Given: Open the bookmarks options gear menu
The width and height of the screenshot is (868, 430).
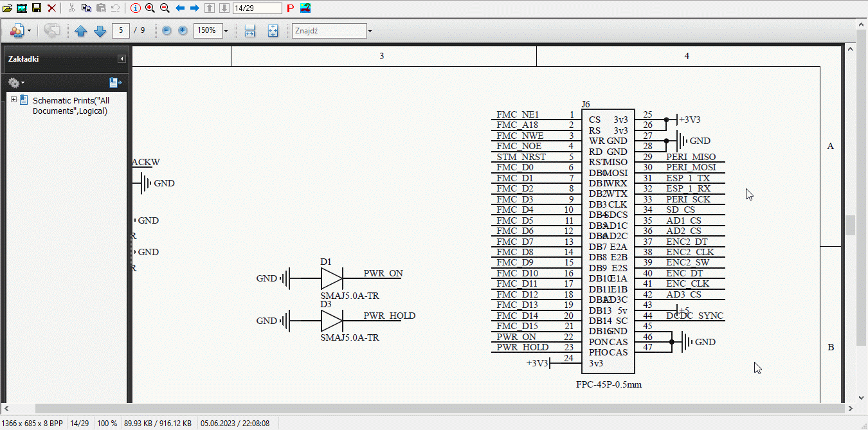Looking at the screenshot, I should click(x=16, y=83).
